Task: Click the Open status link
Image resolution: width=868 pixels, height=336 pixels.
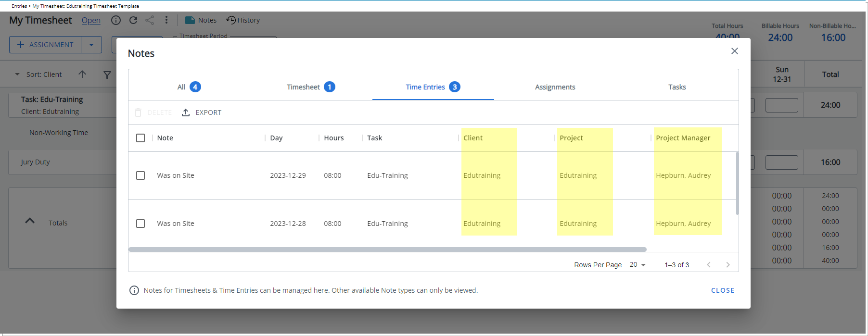Action: coord(91,20)
